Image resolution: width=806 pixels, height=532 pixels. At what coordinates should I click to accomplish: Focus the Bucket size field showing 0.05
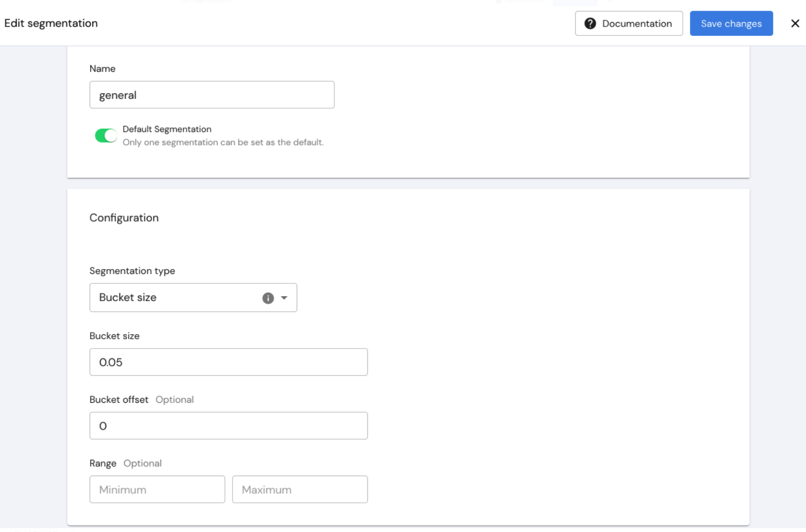point(228,362)
